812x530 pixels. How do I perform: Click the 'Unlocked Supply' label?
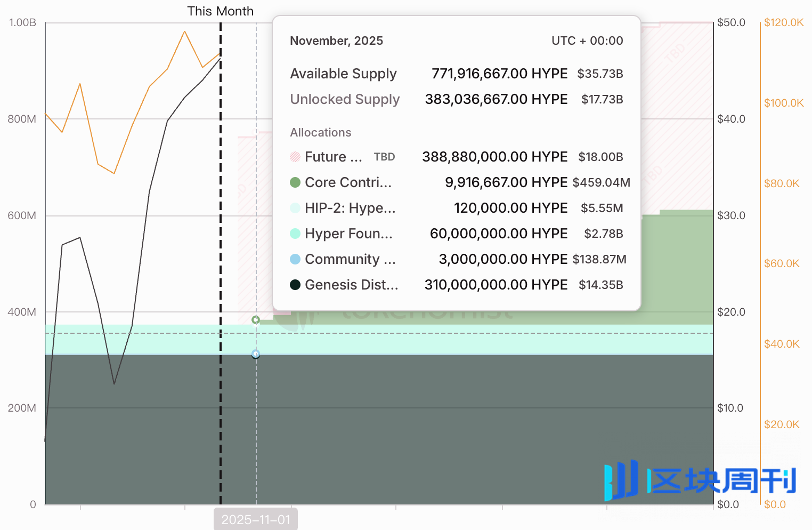(x=345, y=99)
